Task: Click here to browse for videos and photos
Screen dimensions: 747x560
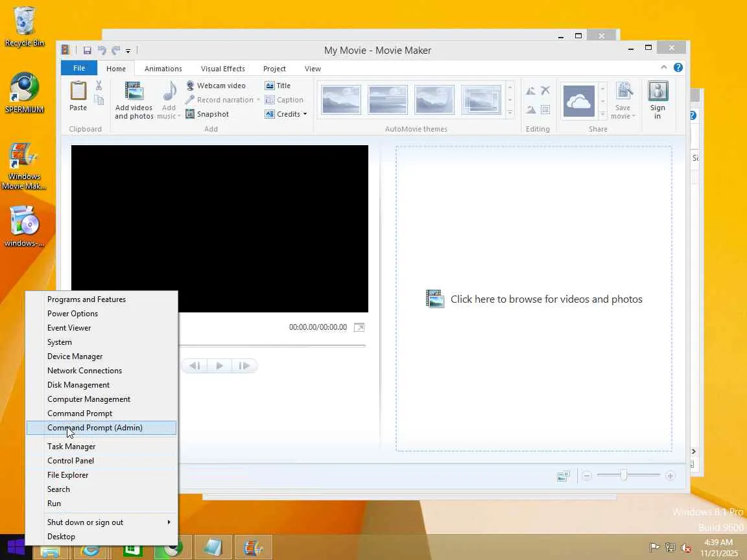Action: [534, 299]
